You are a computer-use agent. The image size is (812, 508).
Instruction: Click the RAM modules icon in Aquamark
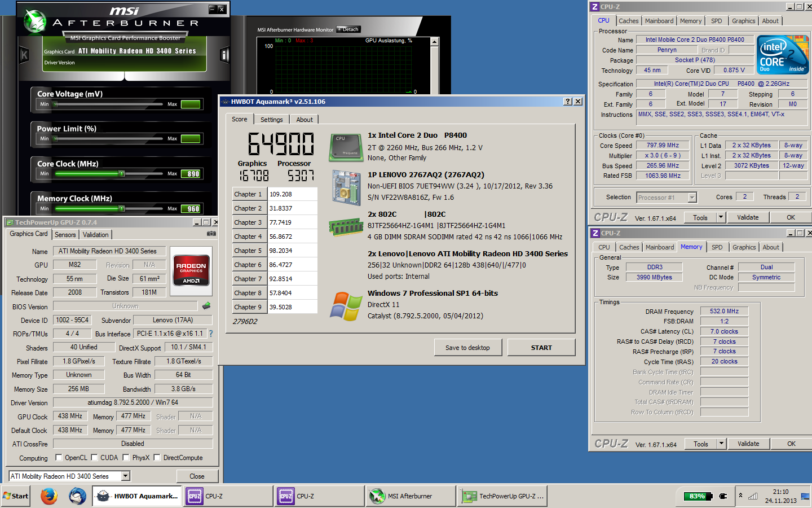[346, 227]
